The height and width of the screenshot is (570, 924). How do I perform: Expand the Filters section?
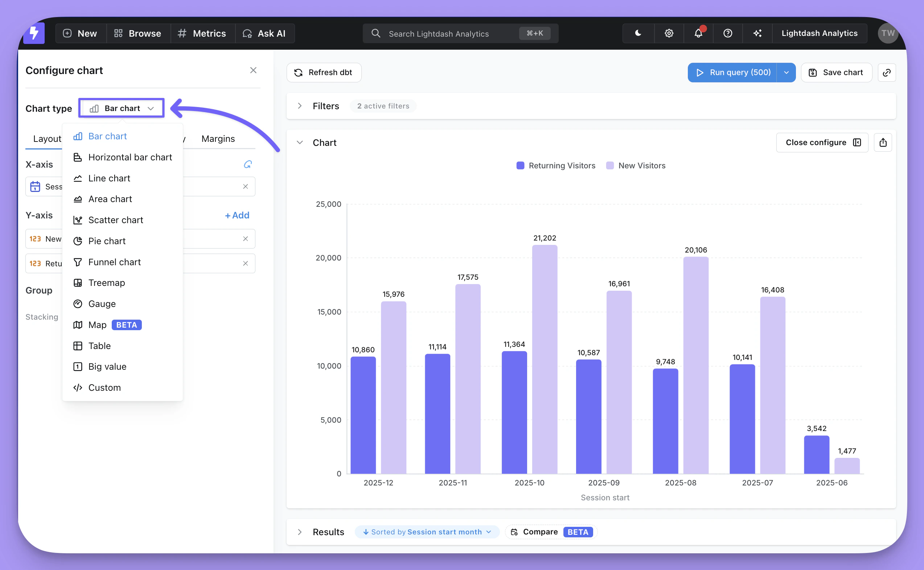[300, 106]
